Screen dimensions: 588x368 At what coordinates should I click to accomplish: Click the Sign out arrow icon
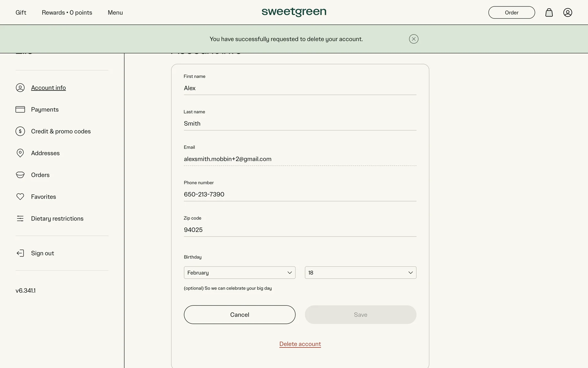point(20,253)
